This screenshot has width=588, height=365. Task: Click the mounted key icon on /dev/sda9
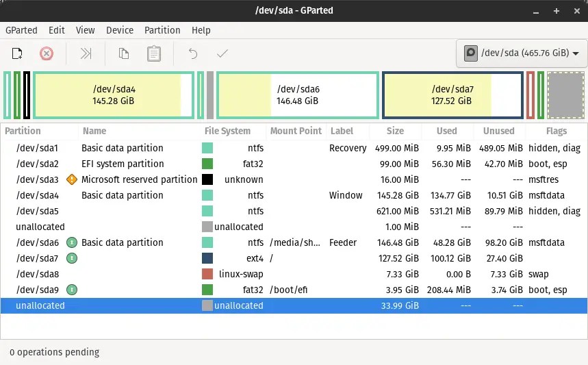pyautogui.click(x=72, y=290)
